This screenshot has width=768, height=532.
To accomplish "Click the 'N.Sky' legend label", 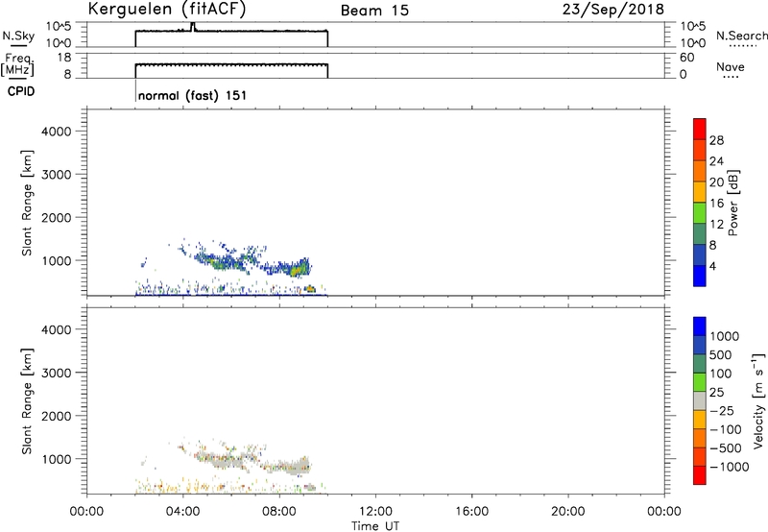I will click(x=18, y=36).
